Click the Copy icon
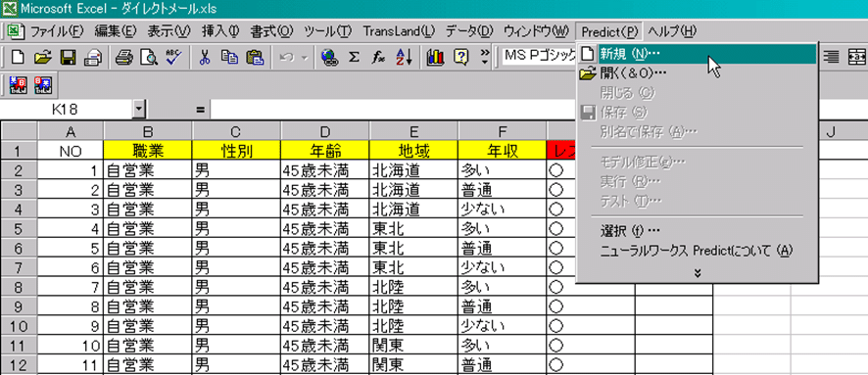 click(229, 58)
